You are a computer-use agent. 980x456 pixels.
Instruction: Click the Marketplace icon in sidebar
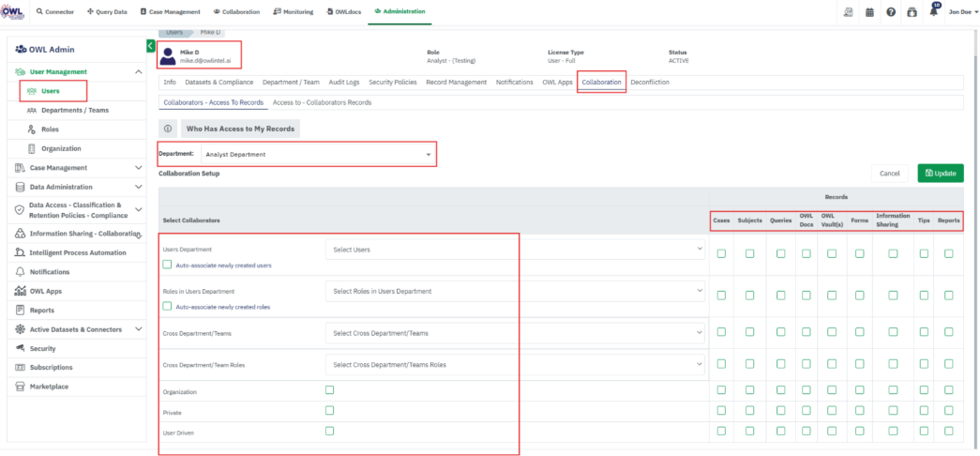20,387
